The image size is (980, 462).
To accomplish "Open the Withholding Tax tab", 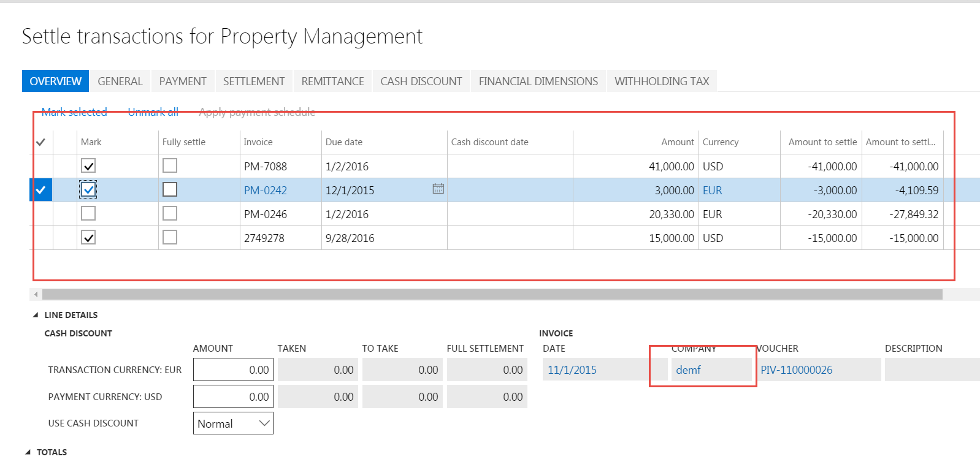I will click(x=662, y=81).
